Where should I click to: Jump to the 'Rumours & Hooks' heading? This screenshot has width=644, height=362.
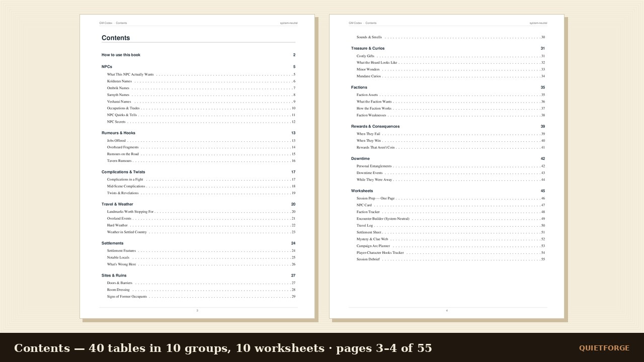(198, 133)
